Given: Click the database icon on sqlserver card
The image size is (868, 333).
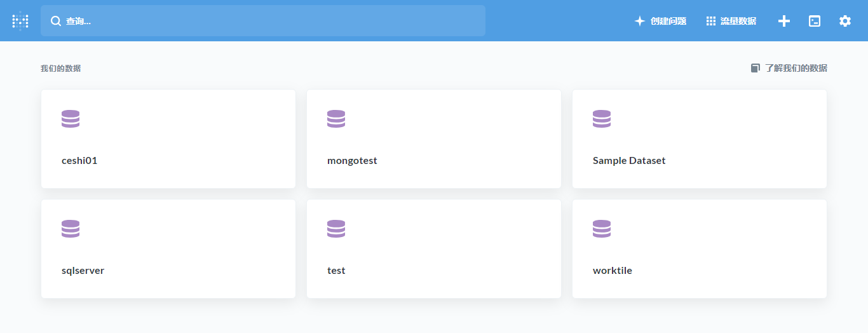Looking at the screenshot, I should coord(71,229).
